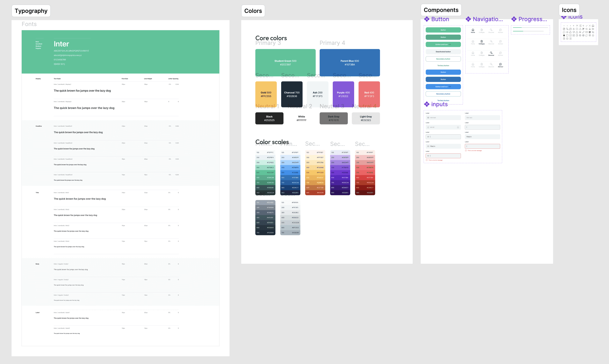The height and width of the screenshot is (364, 609).
Task: Click the Progress component diamond icon
Action: tap(514, 19)
